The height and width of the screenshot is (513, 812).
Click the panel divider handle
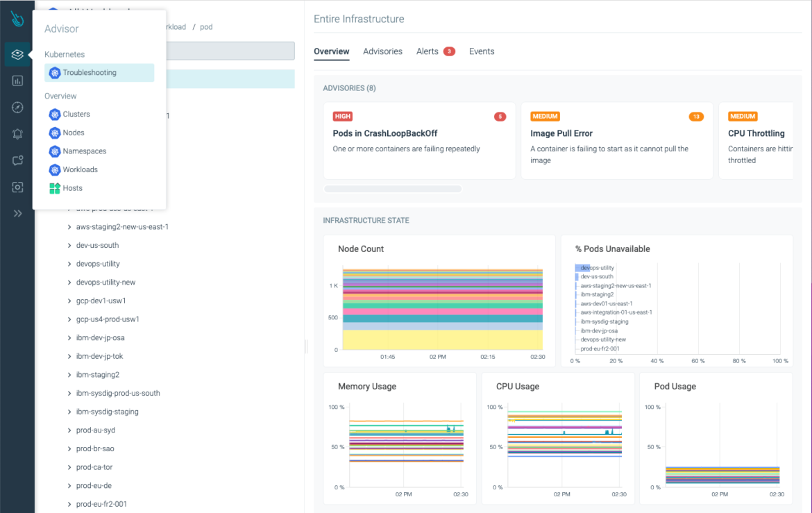click(x=306, y=346)
